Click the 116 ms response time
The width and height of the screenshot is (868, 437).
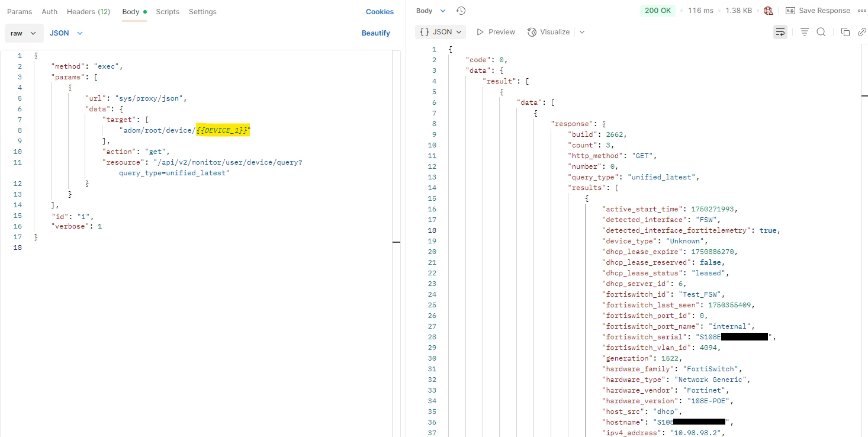pos(700,11)
